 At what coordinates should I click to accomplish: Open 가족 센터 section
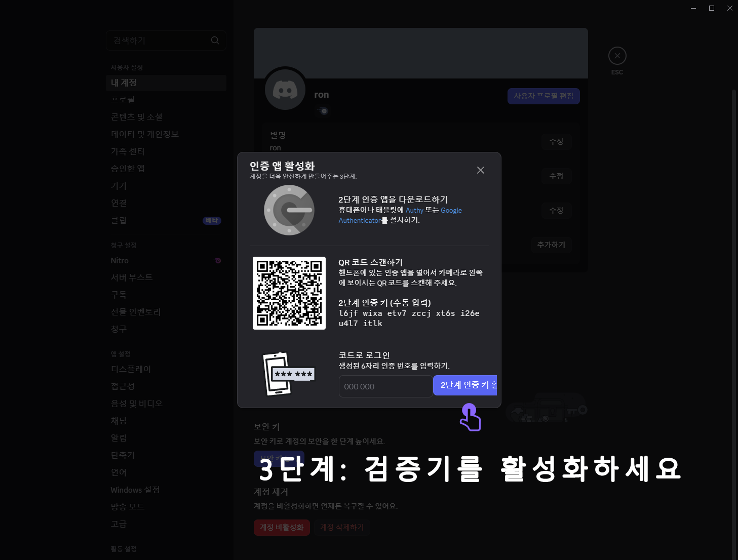point(166,151)
